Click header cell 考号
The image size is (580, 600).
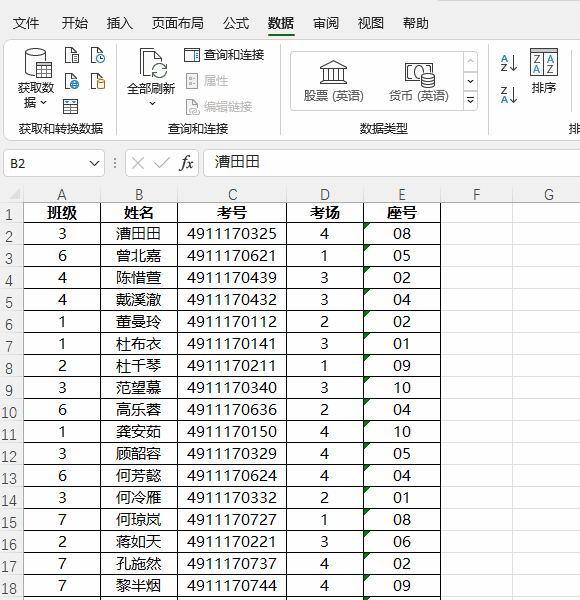click(232, 213)
